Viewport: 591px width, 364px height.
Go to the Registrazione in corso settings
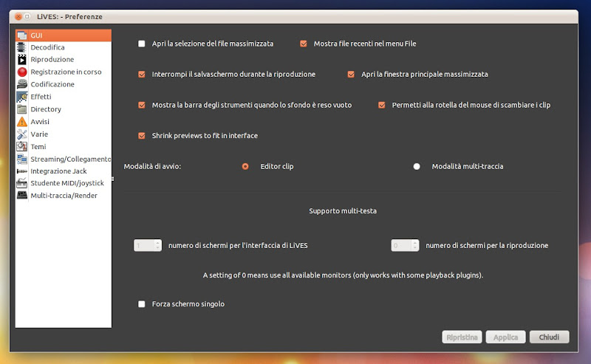66,72
